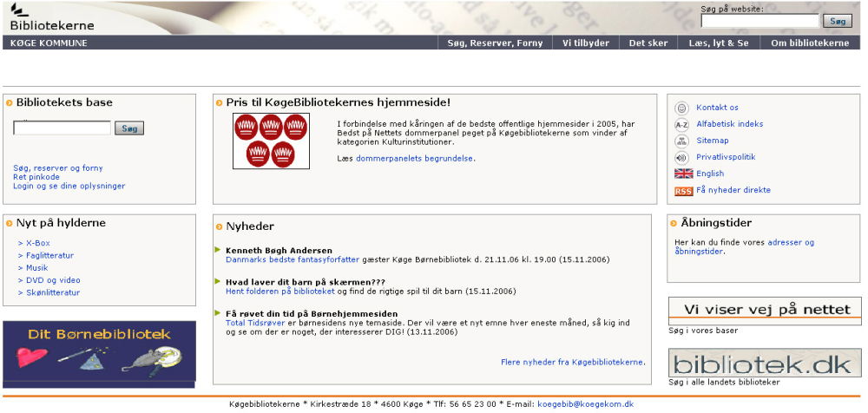The image size is (868, 413).
Task: Open the dommerpanelets begrundelse link
Action: tap(415, 158)
